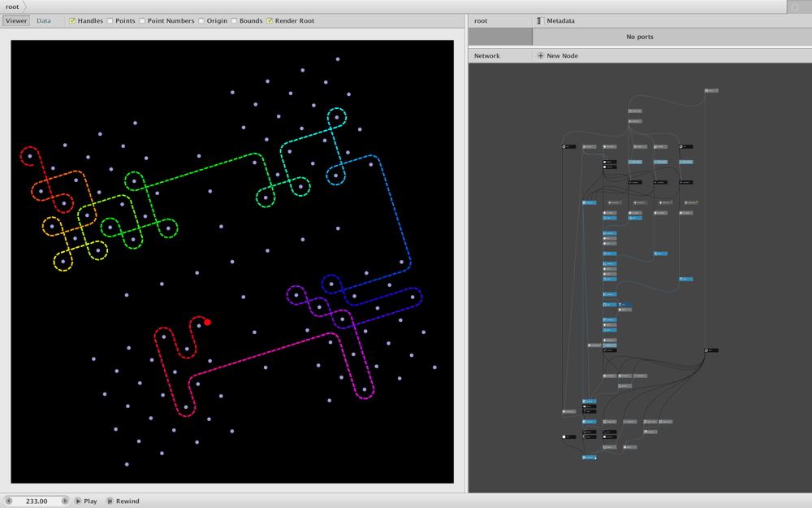Screen dimensions: 812x508
Task: Decrease frame with the left arrow stepper
Action: (x=8, y=501)
